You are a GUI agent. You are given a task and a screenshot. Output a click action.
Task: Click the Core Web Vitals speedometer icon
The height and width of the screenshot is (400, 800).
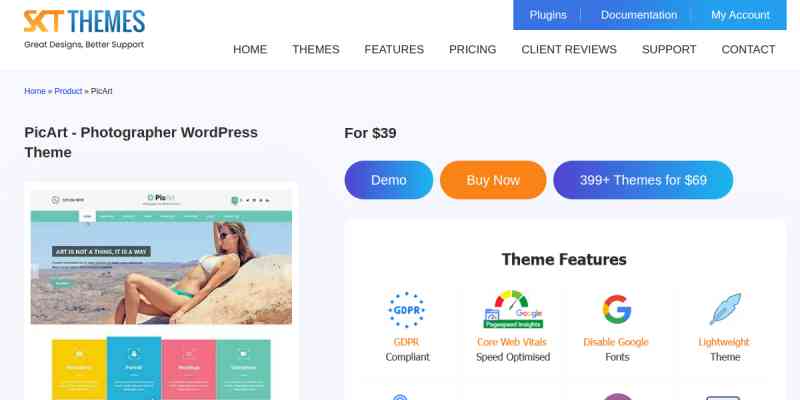513,310
